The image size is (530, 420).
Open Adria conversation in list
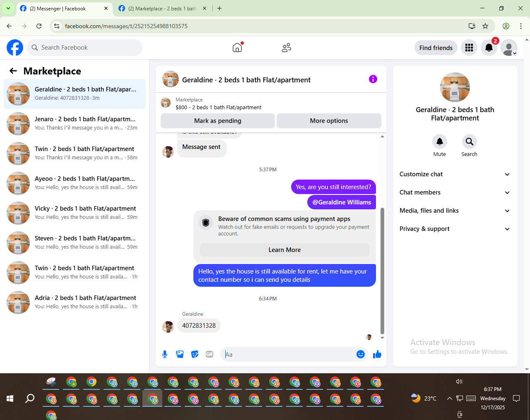point(75,302)
